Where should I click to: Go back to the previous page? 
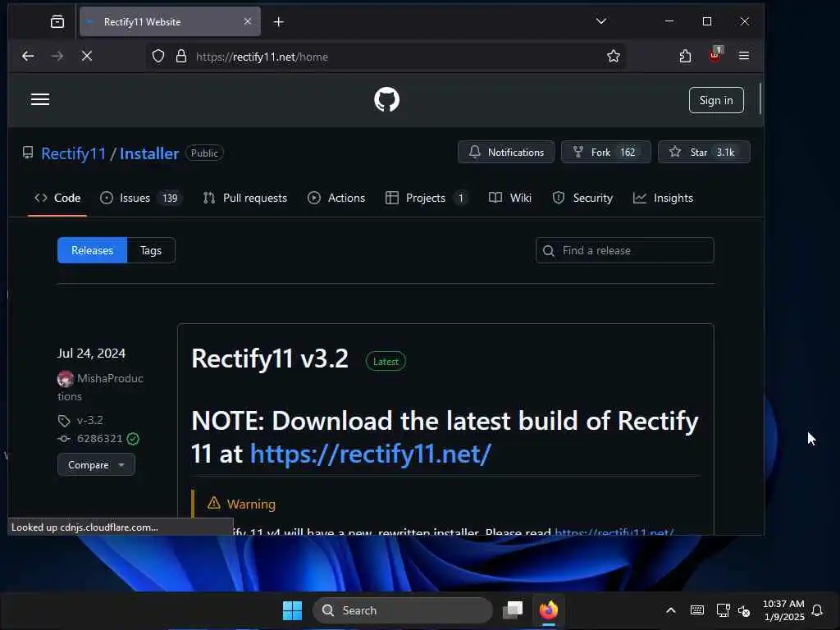pyautogui.click(x=28, y=56)
